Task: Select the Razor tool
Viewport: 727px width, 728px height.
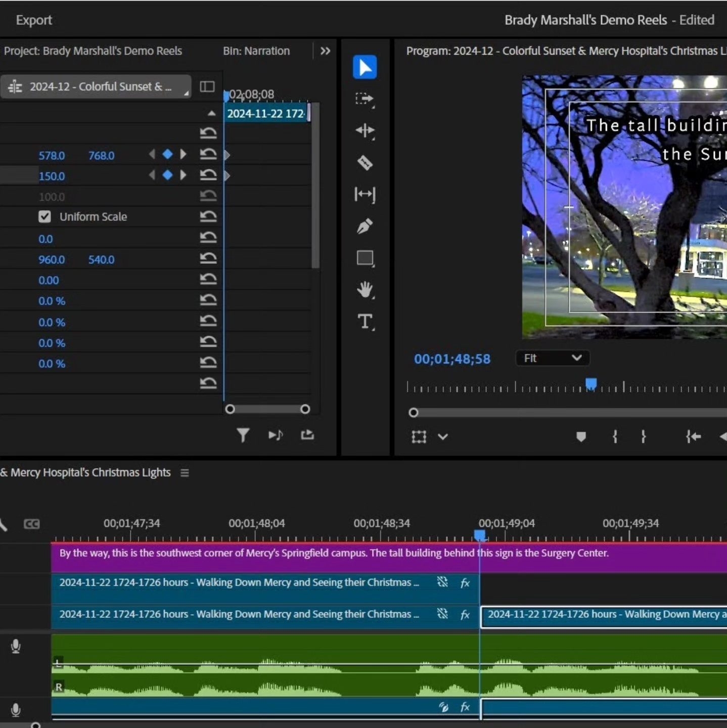Action: point(365,163)
